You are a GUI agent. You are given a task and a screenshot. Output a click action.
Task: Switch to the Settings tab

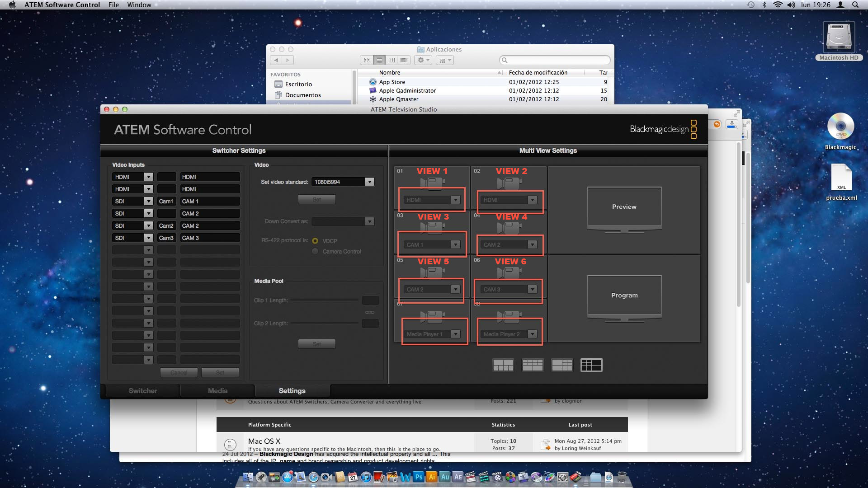292,391
